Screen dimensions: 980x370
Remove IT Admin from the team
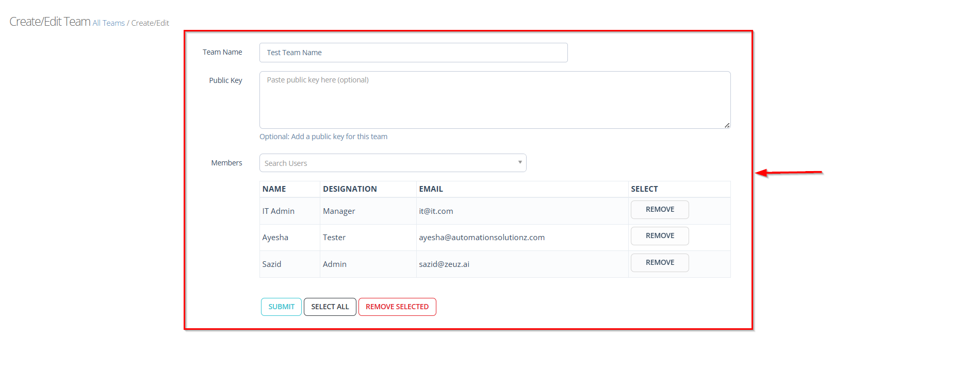[659, 210]
